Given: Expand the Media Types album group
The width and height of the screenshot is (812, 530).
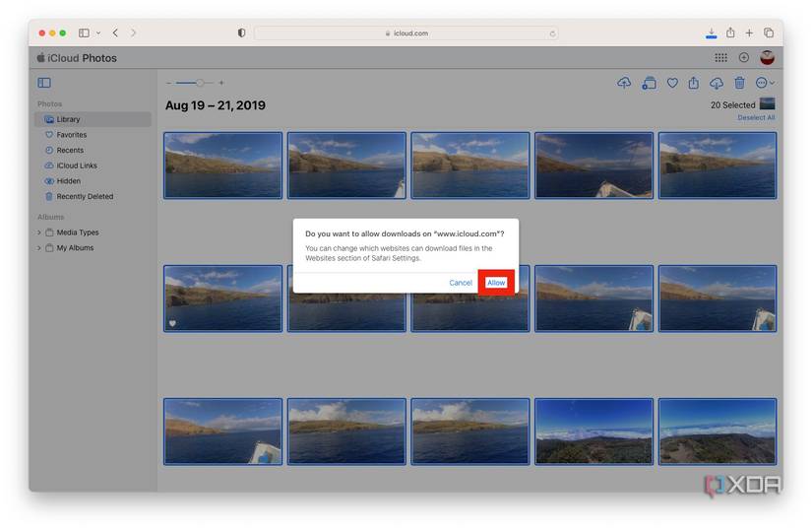Looking at the screenshot, I should pos(39,232).
